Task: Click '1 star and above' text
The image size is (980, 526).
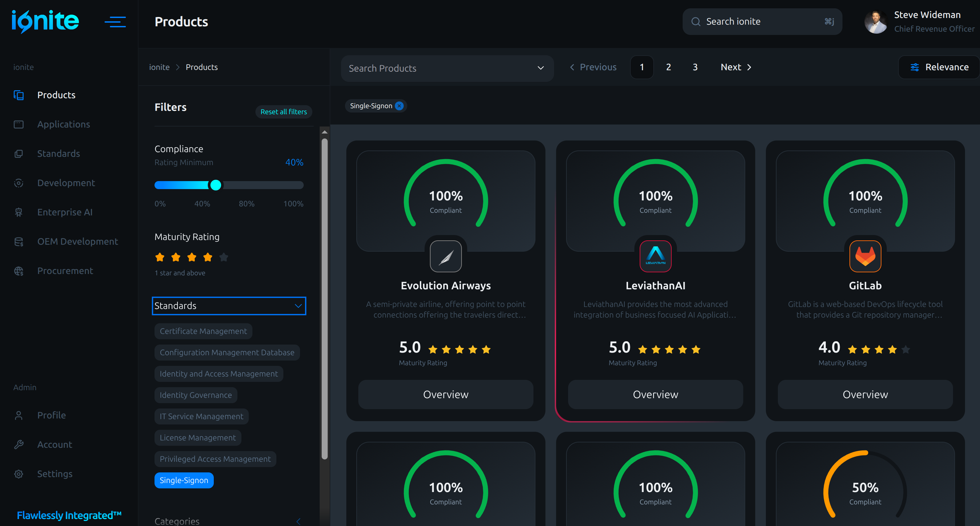Action: tap(180, 273)
